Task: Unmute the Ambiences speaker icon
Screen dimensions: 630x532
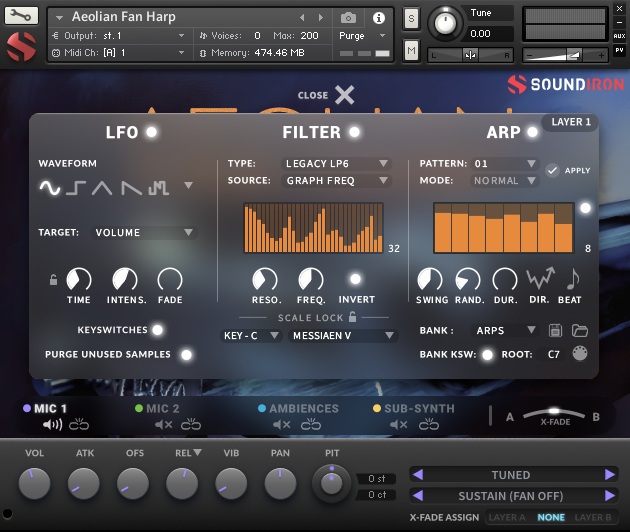Action: pos(281,424)
